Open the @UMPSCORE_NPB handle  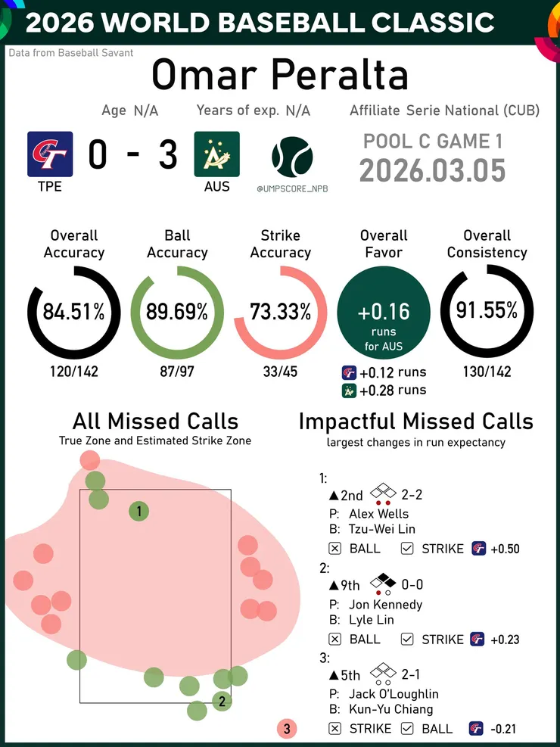292,188
